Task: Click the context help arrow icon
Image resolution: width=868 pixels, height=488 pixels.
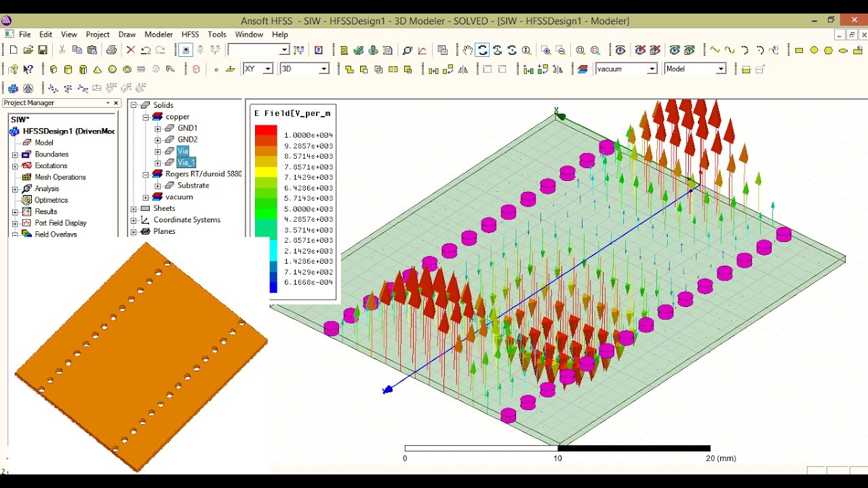Action: coord(28,69)
